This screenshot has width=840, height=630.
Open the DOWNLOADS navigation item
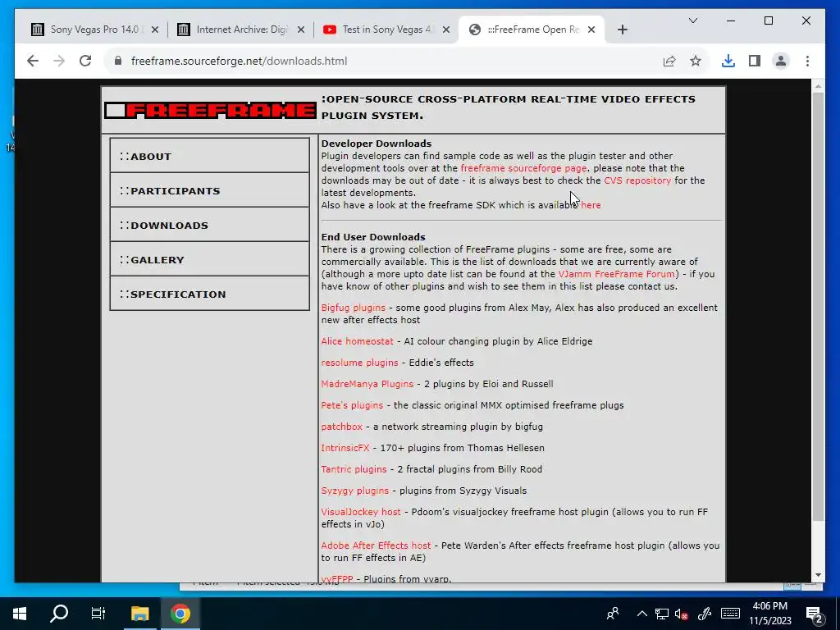(x=209, y=225)
